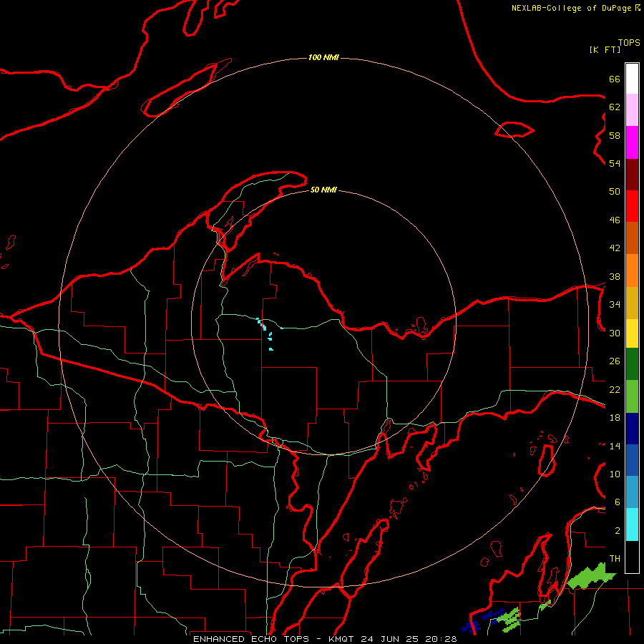This screenshot has width=644, height=644.
Task: Click the navy blue echo near bottom edge
Action: coord(482,620)
